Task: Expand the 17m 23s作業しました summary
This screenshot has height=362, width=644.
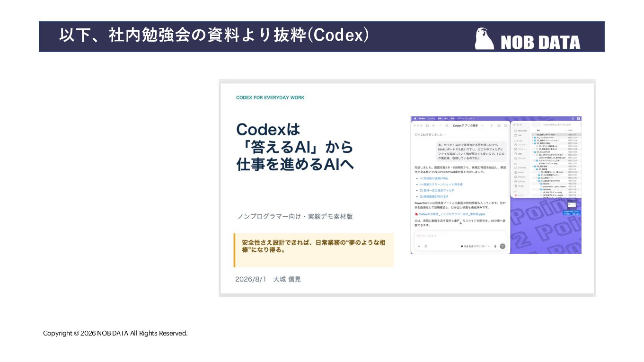Action: [x=430, y=135]
